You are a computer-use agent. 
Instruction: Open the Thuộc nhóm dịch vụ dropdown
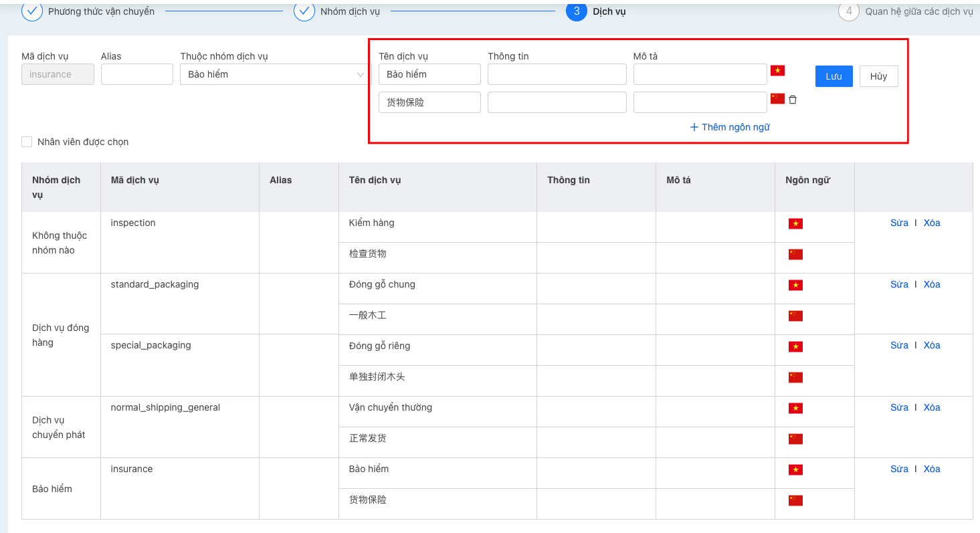pos(275,74)
